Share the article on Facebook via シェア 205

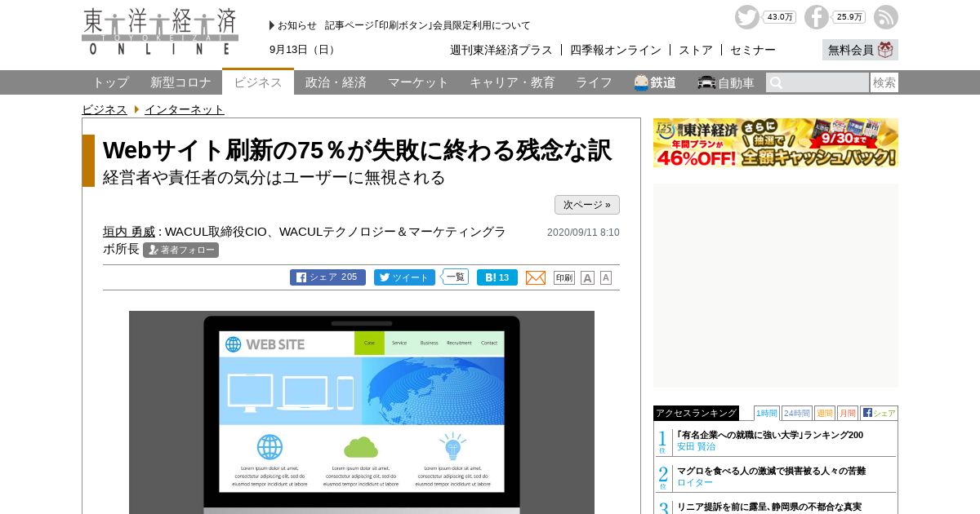(327, 277)
